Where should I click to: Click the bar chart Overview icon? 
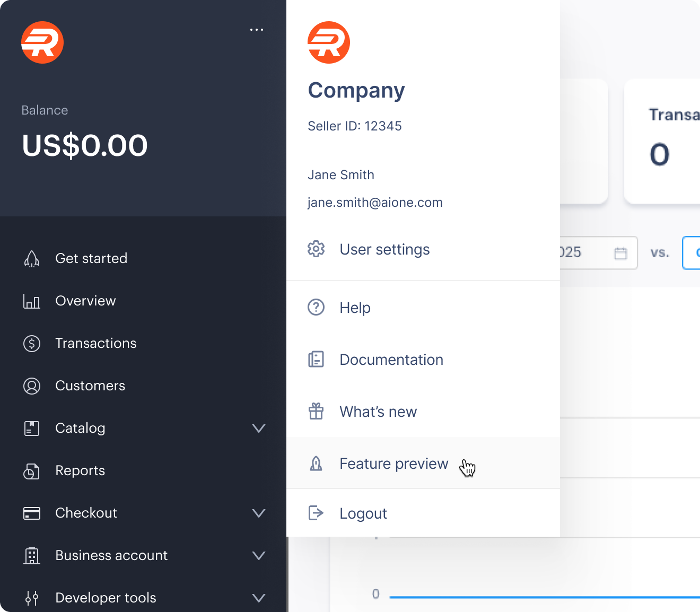point(32,301)
